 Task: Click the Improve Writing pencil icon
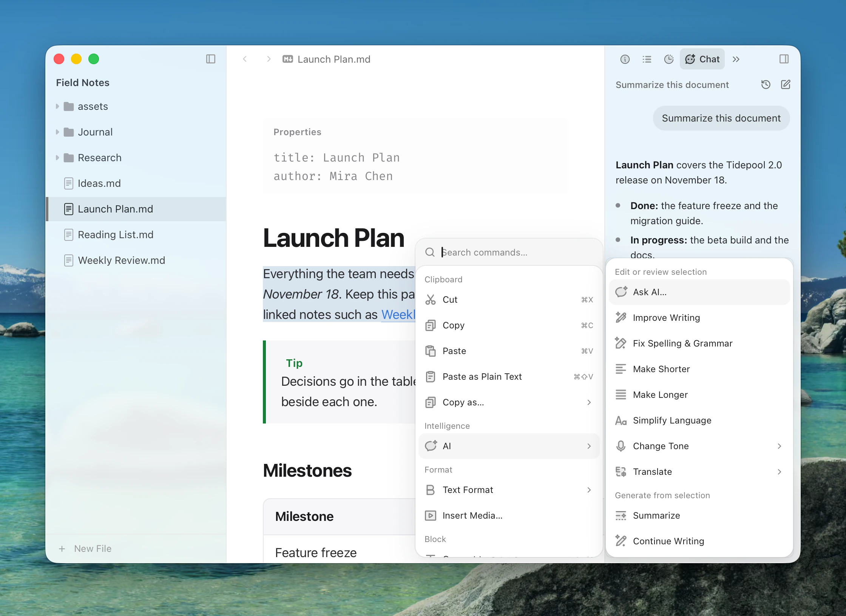coord(621,317)
